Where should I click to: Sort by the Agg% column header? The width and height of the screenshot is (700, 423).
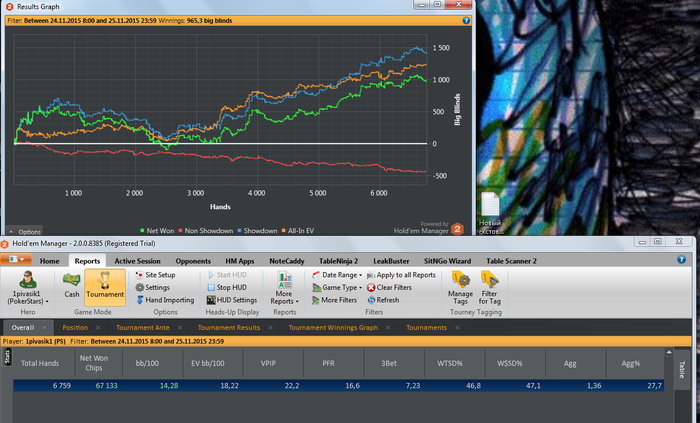[630, 363]
